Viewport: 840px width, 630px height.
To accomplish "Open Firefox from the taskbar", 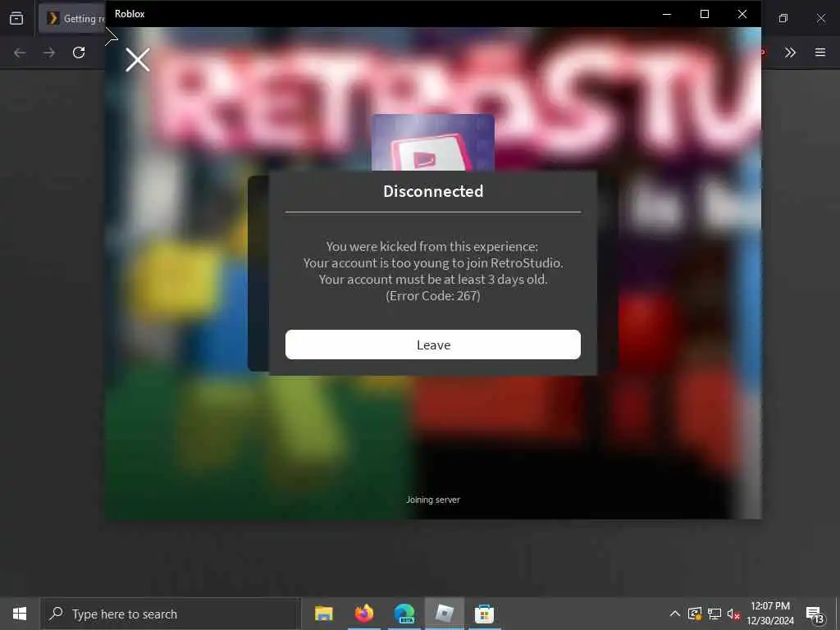I will (x=363, y=614).
